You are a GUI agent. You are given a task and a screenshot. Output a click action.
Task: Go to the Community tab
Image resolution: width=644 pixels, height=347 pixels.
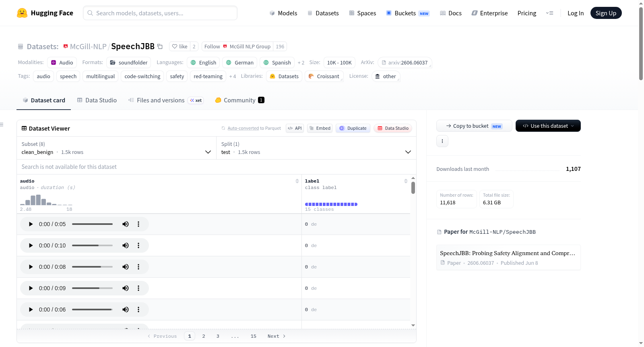240,100
